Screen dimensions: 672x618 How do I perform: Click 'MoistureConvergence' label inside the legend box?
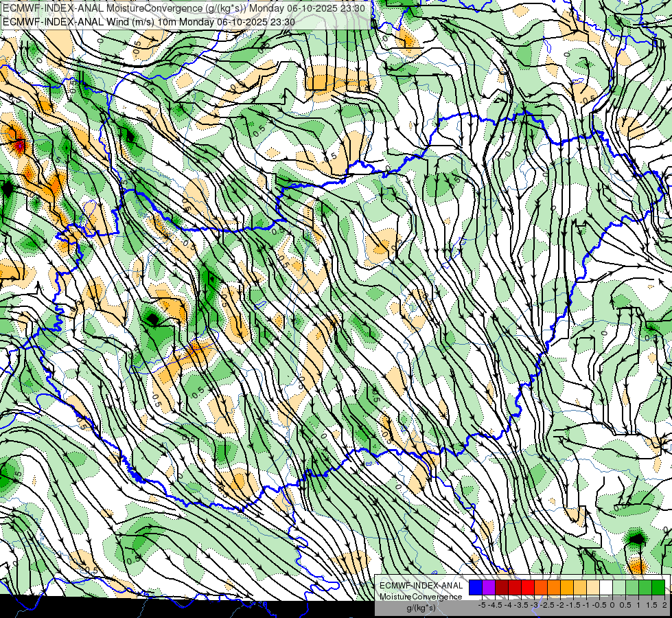pyautogui.click(x=421, y=597)
